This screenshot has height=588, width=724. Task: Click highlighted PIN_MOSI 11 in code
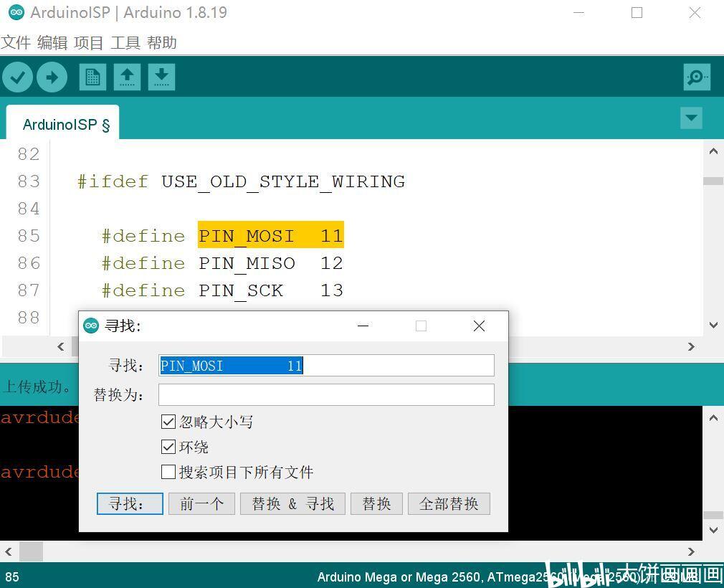click(270, 236)
